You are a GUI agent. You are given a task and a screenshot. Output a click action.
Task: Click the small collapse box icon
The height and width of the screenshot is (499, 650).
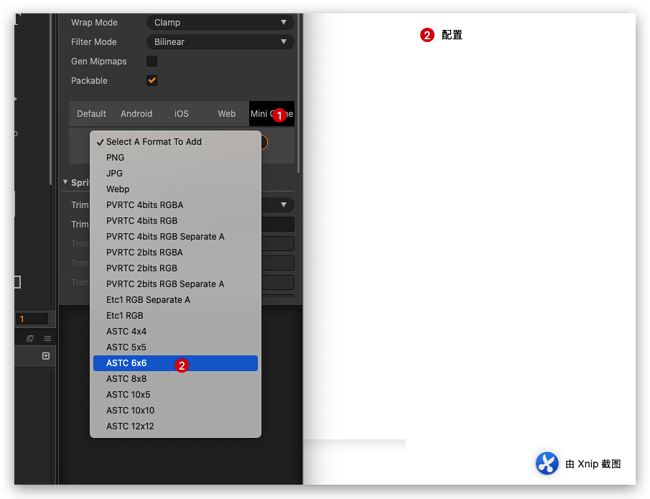[46, 356]
